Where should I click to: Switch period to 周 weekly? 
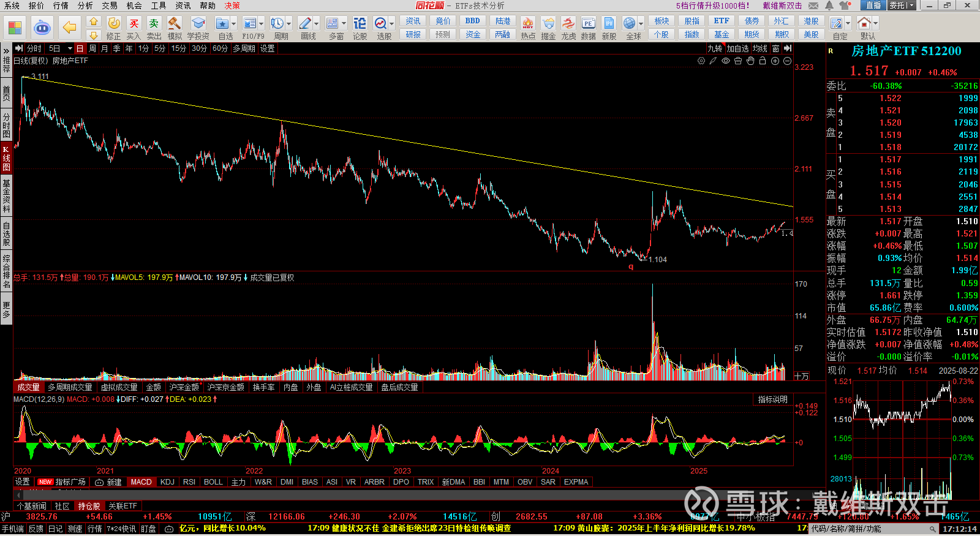92,48
